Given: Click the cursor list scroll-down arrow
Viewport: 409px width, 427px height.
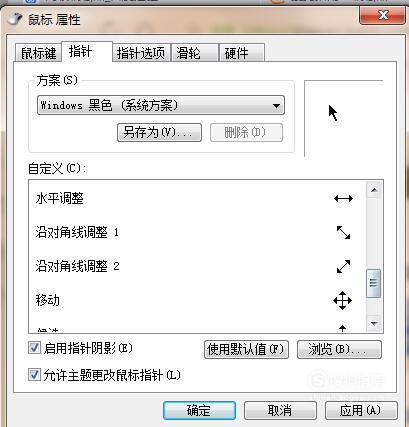Looking at the screenshot, I should [x=374, y=323].
